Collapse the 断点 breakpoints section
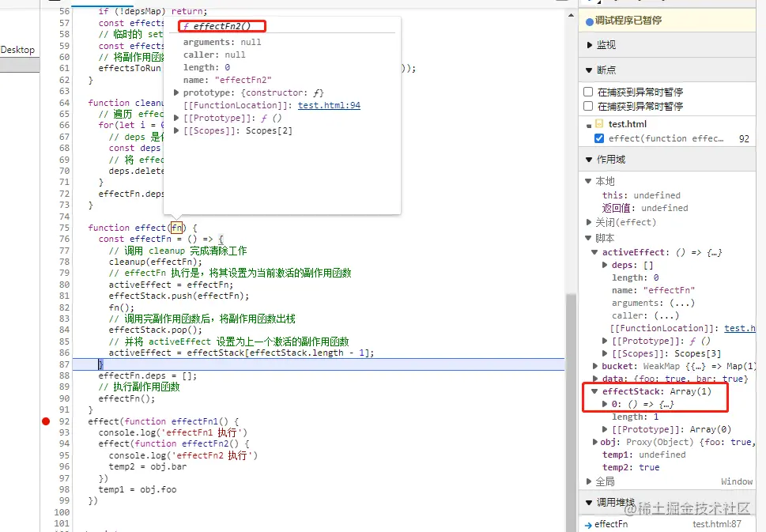766x532 pixels. (x=589, y=70)
